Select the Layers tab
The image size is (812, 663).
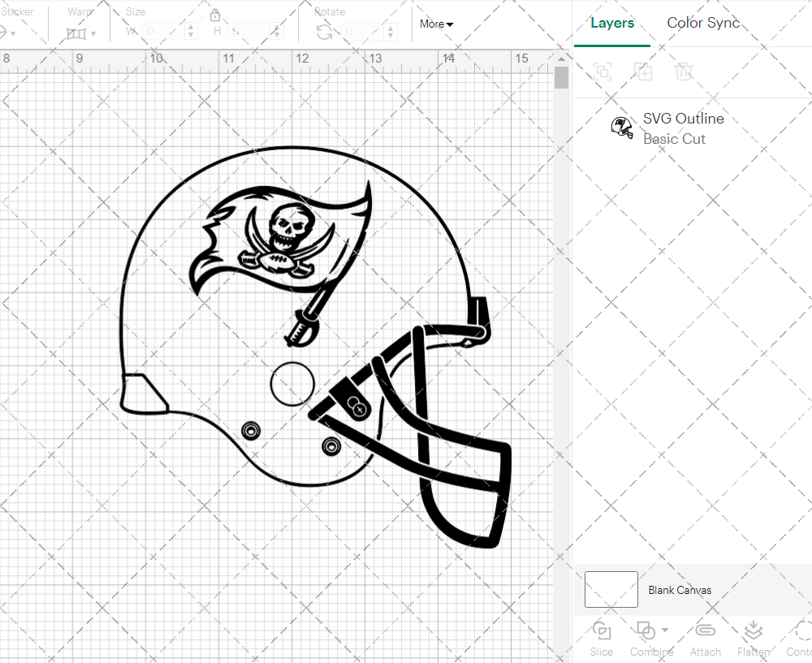pyautogui.click(x=612, y=23)
